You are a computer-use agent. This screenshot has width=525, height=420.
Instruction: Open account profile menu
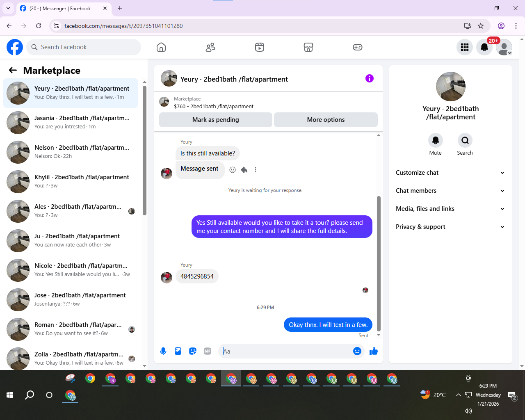tap(504, 47)
